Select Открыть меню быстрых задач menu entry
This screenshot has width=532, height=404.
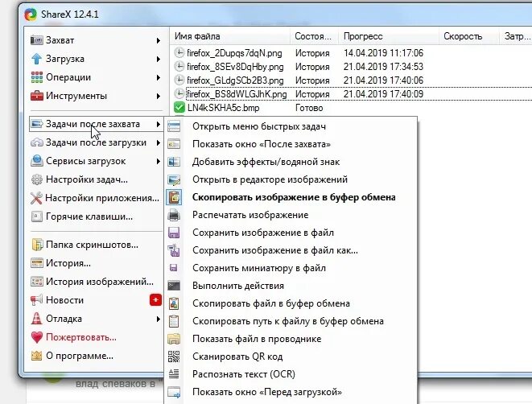pos(292,126)
